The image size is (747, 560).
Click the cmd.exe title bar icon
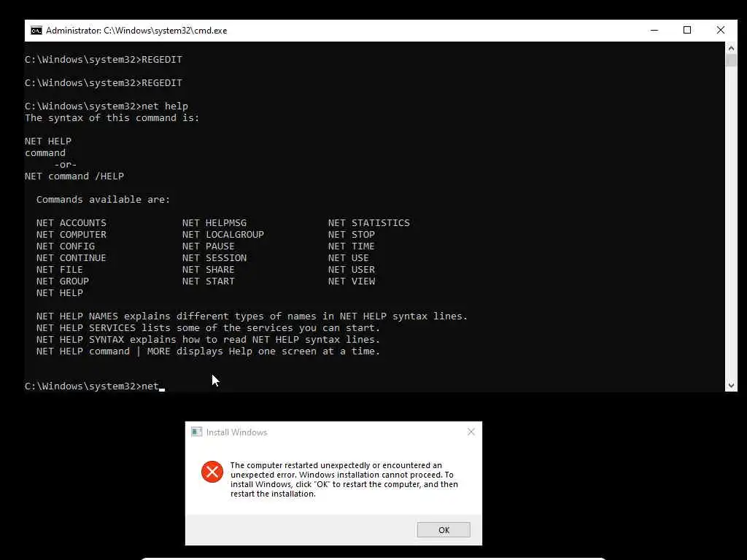(x=36, y=31)
